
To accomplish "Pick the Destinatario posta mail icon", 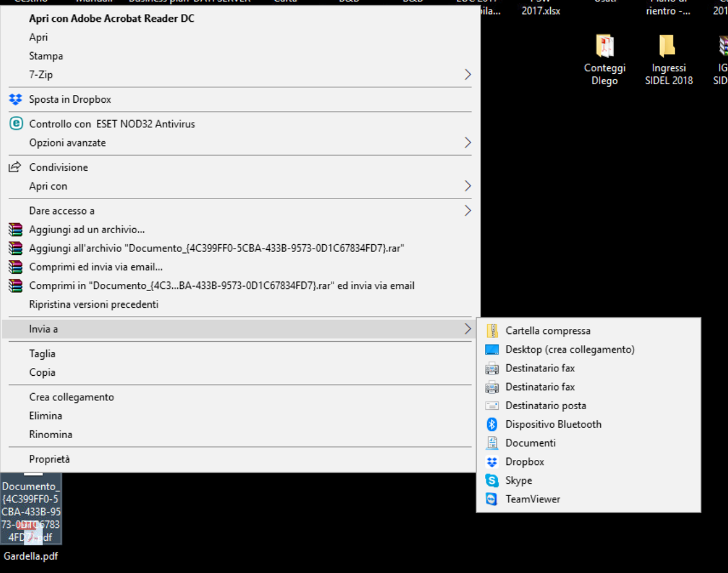I will [x=492, y=405].
